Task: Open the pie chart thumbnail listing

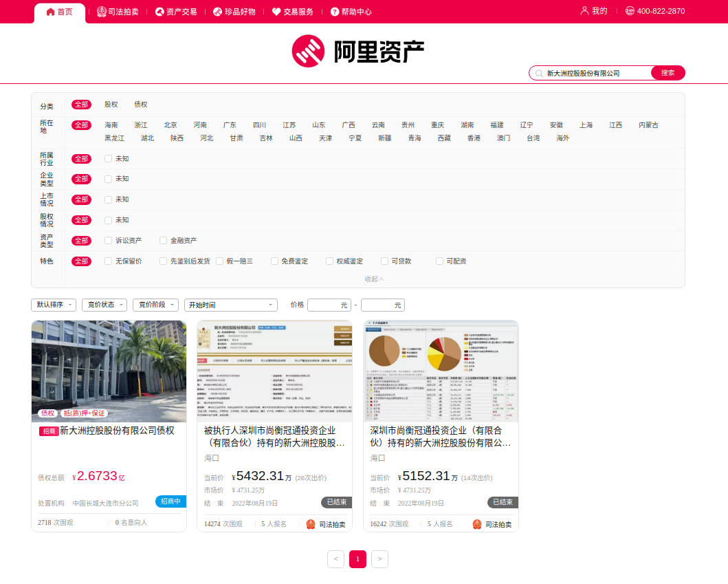Action: click(441, 371)
